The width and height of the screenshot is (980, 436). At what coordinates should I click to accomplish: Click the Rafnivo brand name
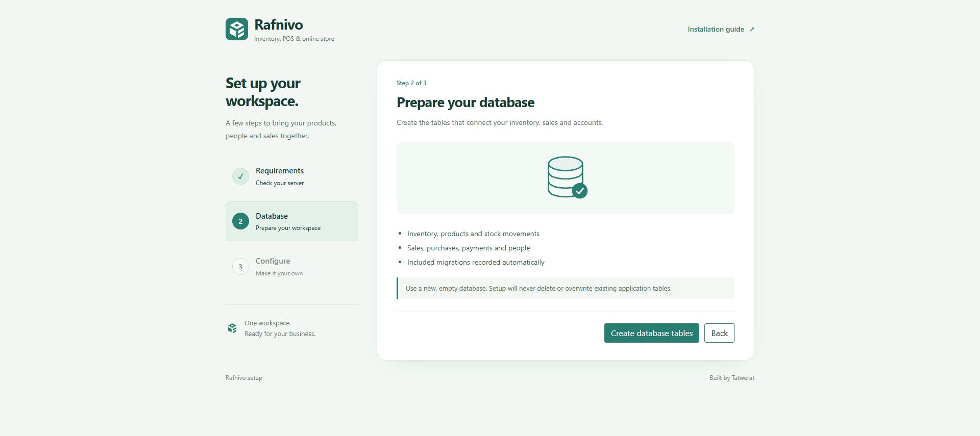click(x=279, y=24)
